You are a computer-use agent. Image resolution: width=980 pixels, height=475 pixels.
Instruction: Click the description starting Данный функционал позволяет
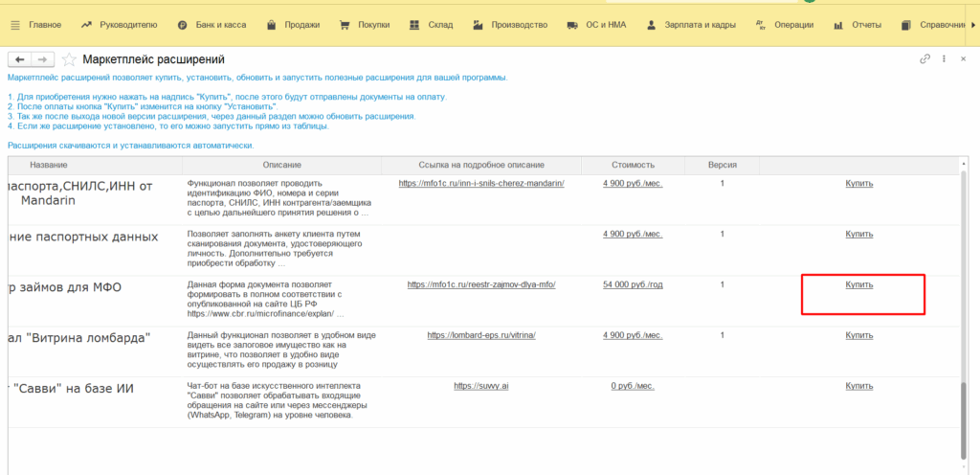pos(281,350)
